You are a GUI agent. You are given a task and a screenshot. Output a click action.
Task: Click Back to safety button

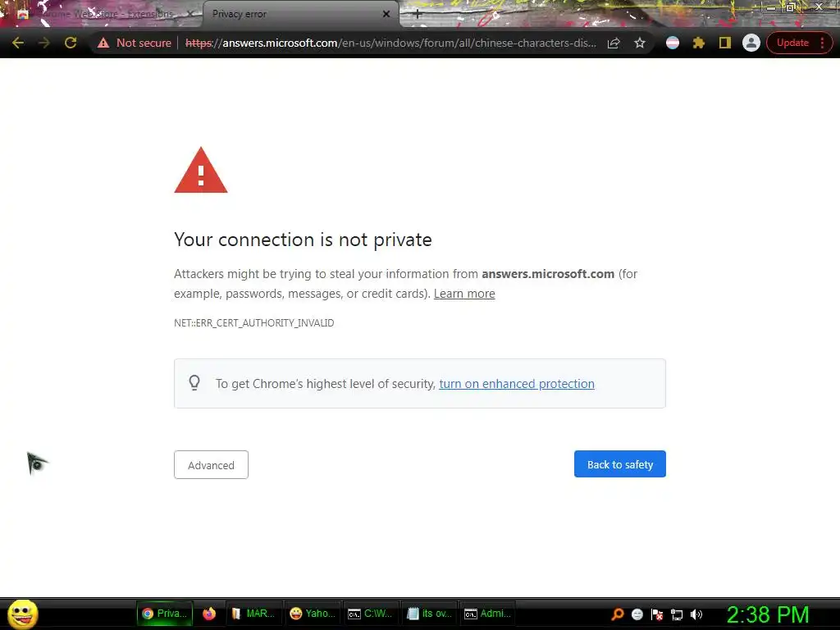[620, 464]
